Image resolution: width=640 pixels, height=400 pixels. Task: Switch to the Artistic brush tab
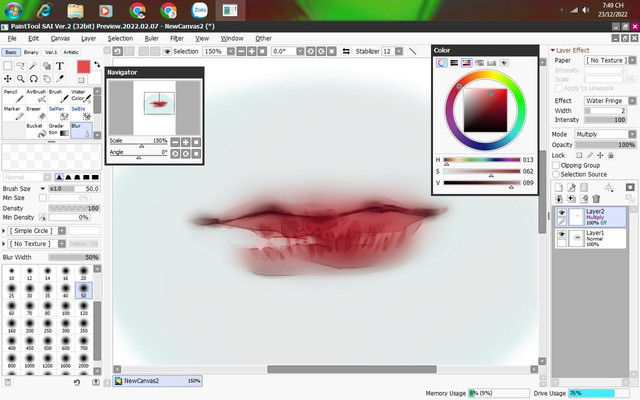pyautogui.click(x=71, y=52)
